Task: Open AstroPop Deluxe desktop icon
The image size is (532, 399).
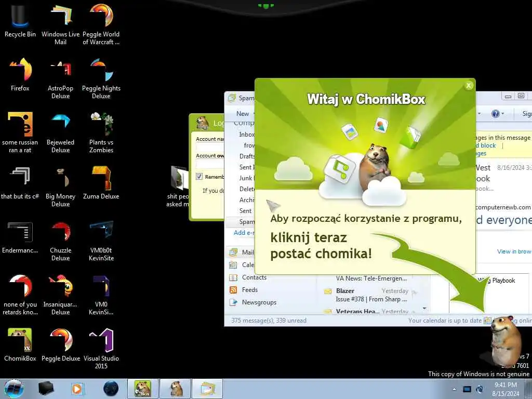Action: 60,78
